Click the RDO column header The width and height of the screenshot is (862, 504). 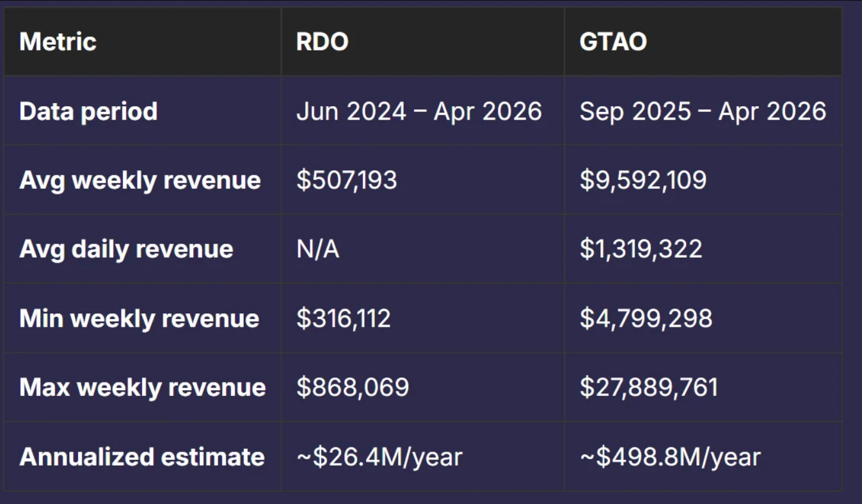[x=322, y=42]
